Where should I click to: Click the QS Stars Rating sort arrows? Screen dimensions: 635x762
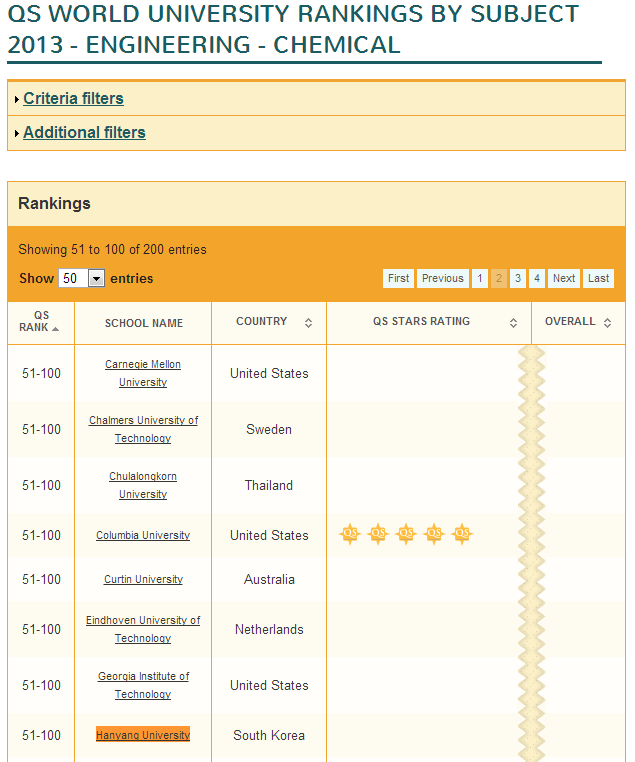[x=513, y=323]
